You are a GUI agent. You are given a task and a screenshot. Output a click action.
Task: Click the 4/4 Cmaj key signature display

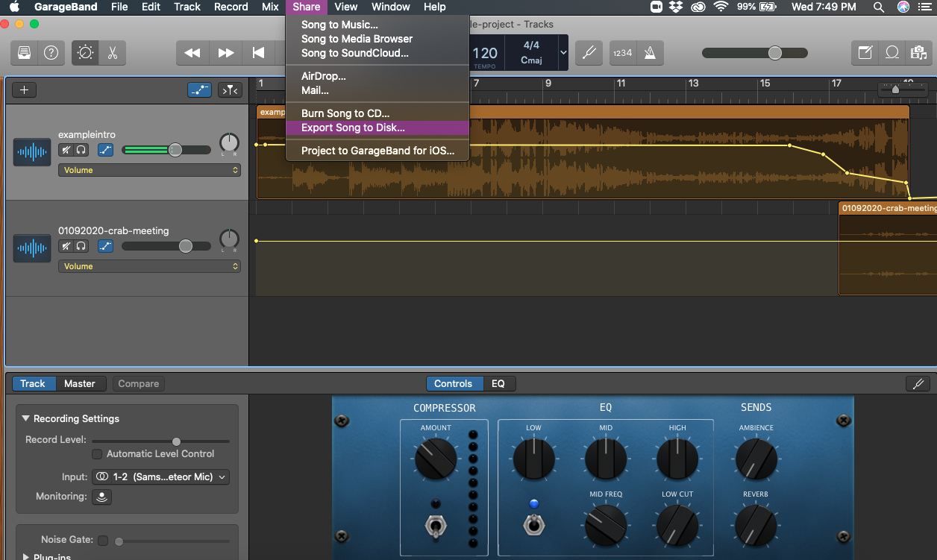[531, 53]
